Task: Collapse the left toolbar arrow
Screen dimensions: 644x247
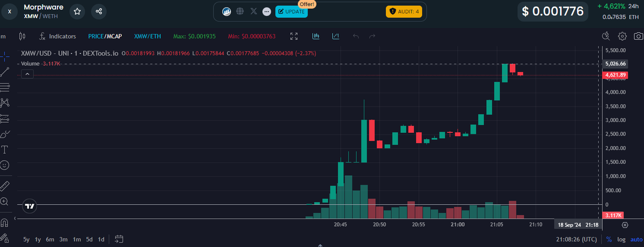Action: pos(15,218)
